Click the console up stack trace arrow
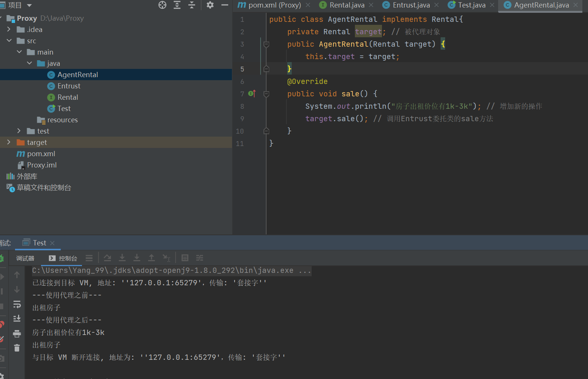This screenshot has width=588, height=379. tap(17, 275)
